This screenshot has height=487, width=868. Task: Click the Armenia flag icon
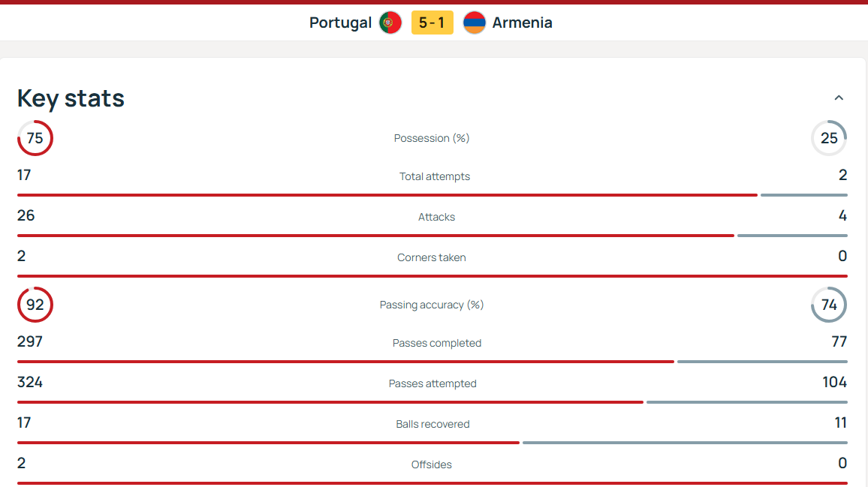coord(475,23)
